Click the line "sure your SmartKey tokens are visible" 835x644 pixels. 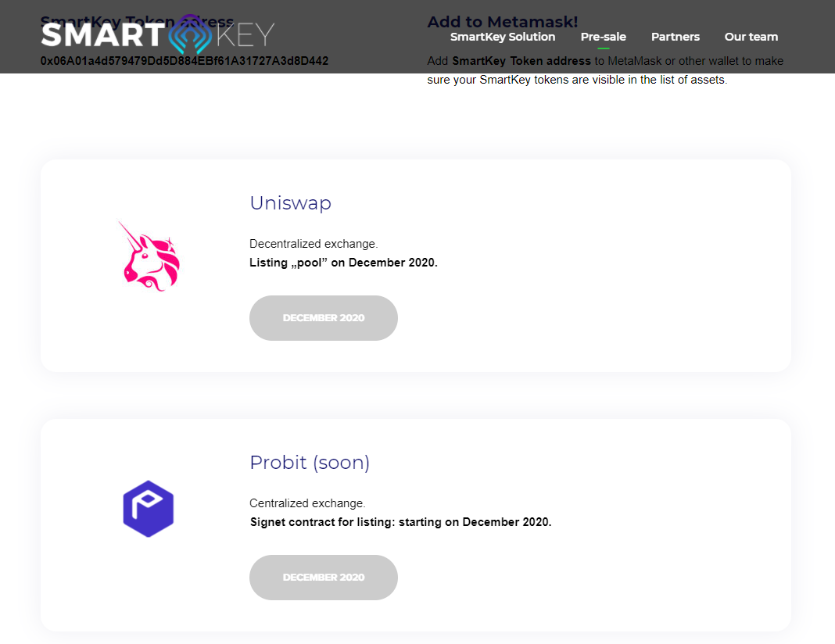click(x=577, y=80)
